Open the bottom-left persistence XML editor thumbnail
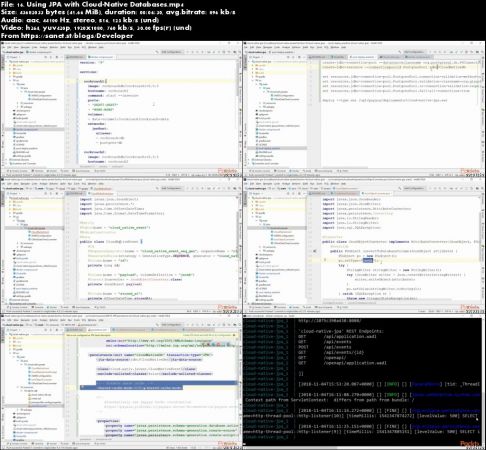Screen dimensions: 486x450 click(121, 382)
